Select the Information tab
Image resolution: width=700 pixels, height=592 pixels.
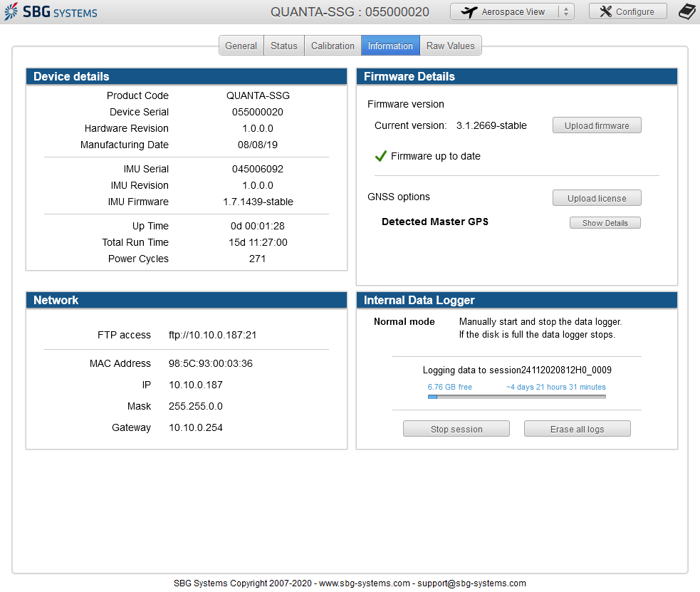click(390, 46)
